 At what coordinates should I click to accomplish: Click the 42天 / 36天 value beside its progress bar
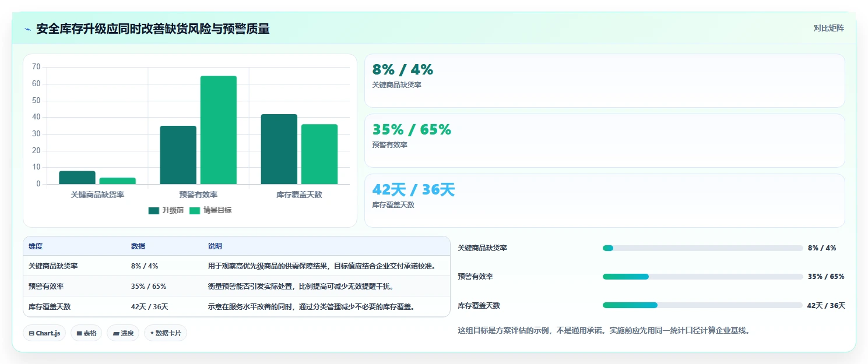[x=826, y=305]
